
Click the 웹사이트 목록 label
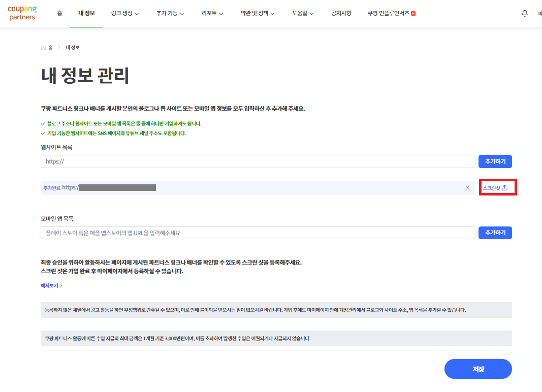click(56, 147)
